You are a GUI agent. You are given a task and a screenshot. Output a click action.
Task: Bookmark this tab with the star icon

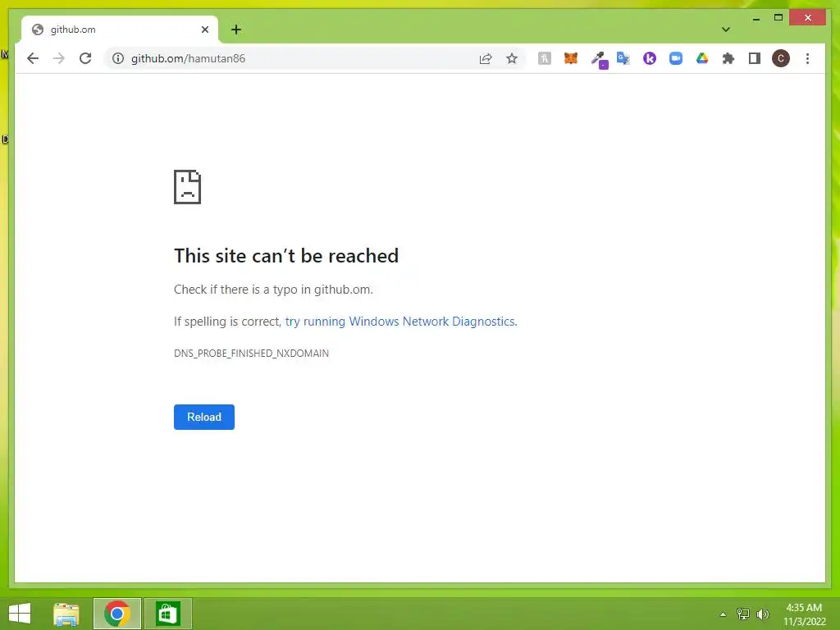pyautogui.click(x=512, y=58)
